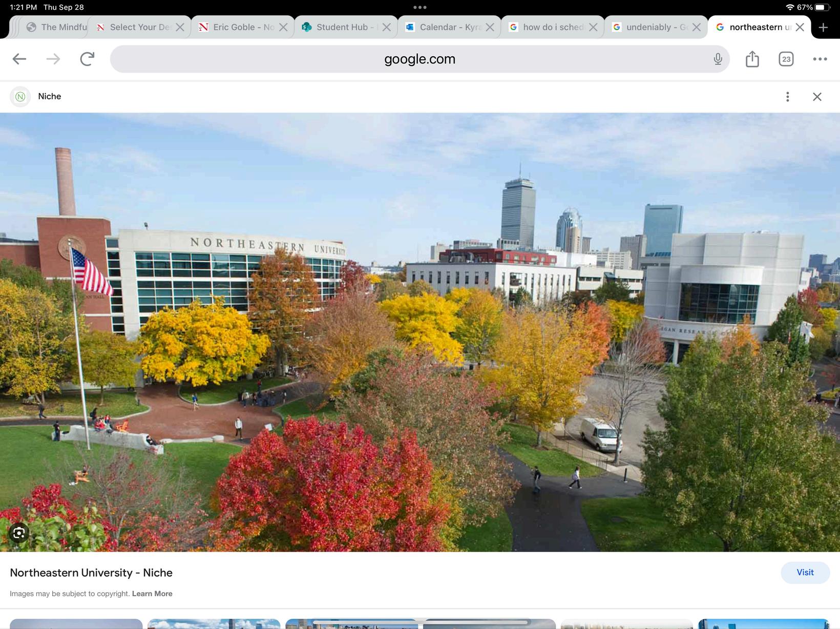Click the Northeastern University - Niche title

(91, 573)
